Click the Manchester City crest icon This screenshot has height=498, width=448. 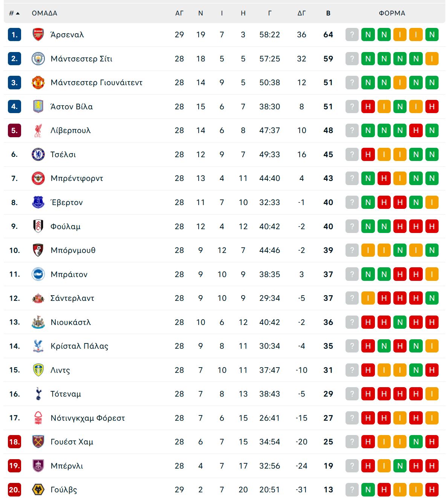click(x=38, y=59)
